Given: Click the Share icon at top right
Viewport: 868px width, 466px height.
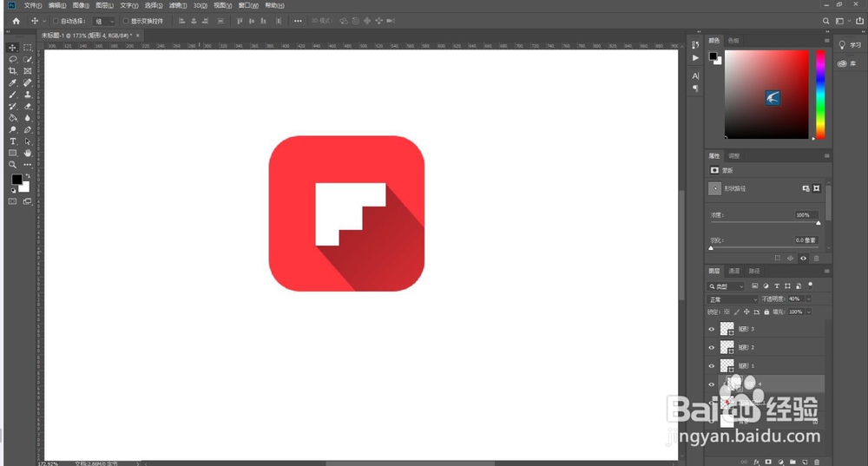Looking at the screenshot, I should click(859, 21).
